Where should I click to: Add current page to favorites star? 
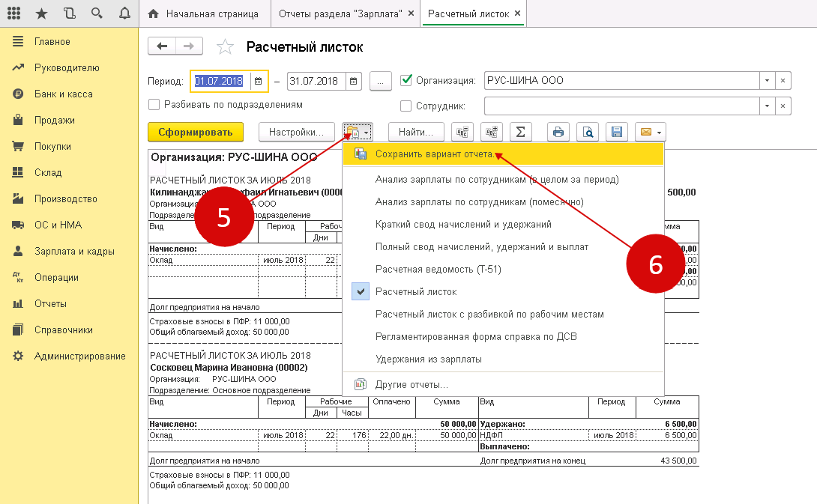point(224,48)
